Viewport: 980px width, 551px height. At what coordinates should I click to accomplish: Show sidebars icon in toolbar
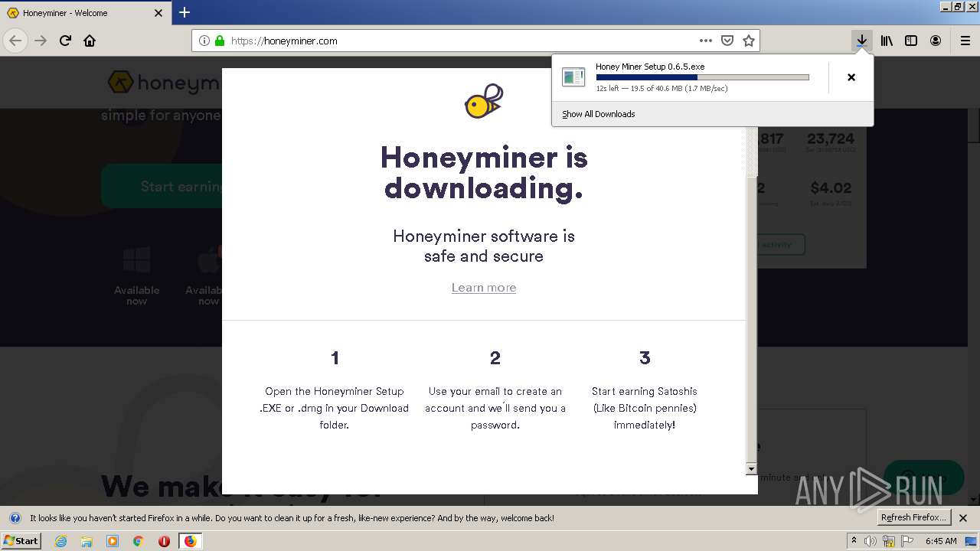coord(911,41)
